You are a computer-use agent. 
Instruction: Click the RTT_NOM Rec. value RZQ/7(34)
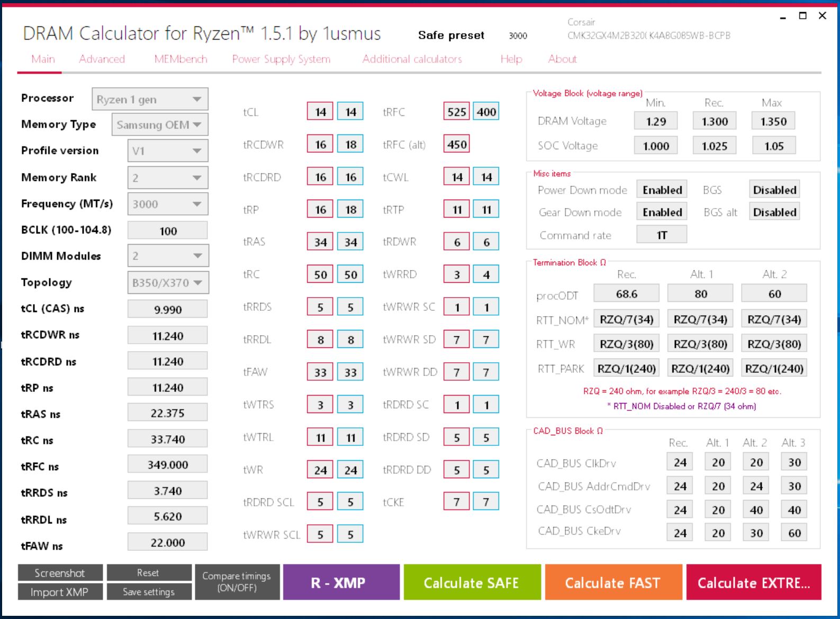(627, 319)
